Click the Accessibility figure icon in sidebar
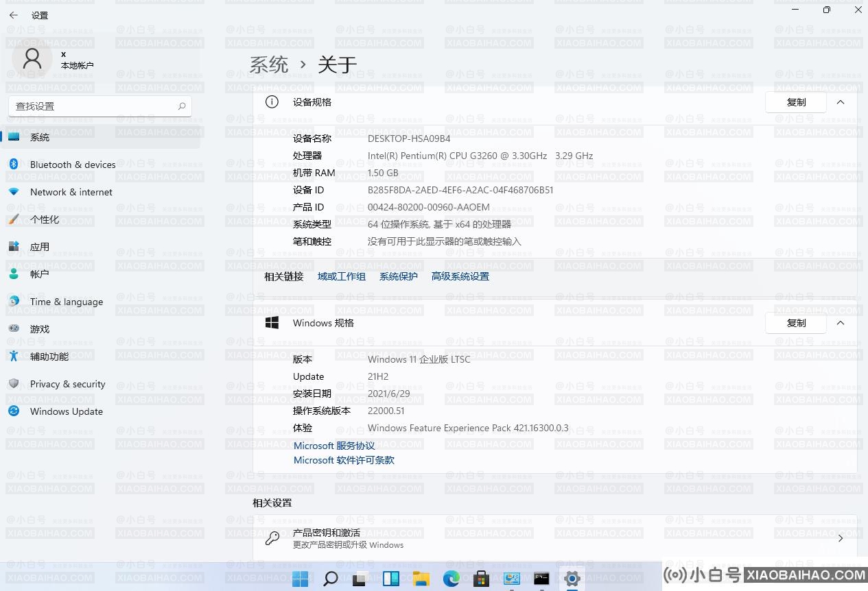This screenshot has height=591, width=868. [14, 357]
